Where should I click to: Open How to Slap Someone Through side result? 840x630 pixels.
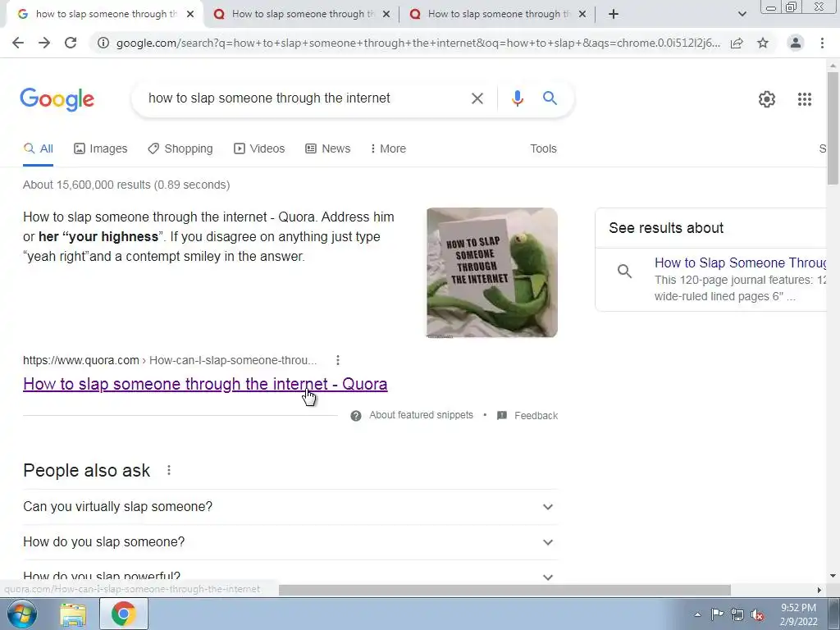[x=741, y=263]
